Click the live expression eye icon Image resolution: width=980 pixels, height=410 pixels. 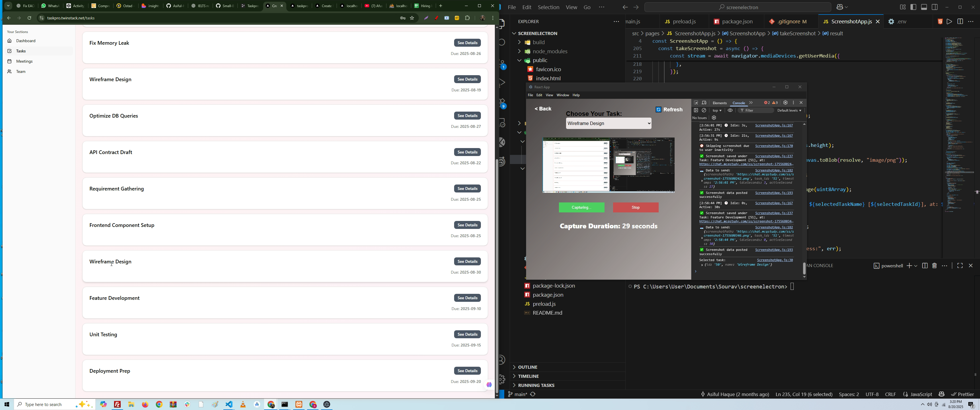(730, 110)
